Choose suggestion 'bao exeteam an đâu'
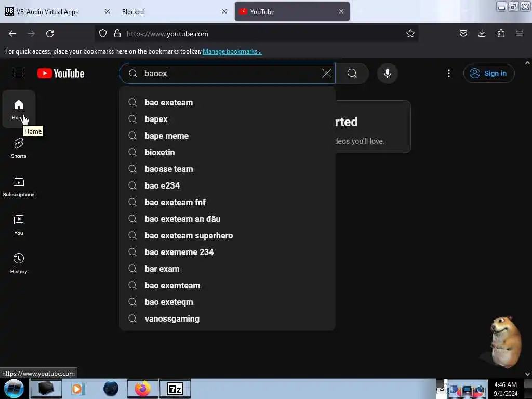The width and height of the screenshot is (532, 399). [x=227, y=219]
